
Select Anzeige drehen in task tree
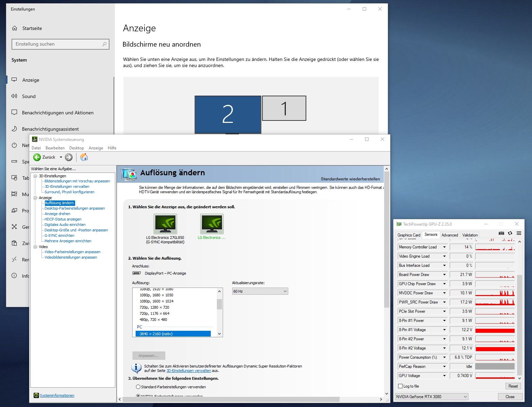(57, 214)
